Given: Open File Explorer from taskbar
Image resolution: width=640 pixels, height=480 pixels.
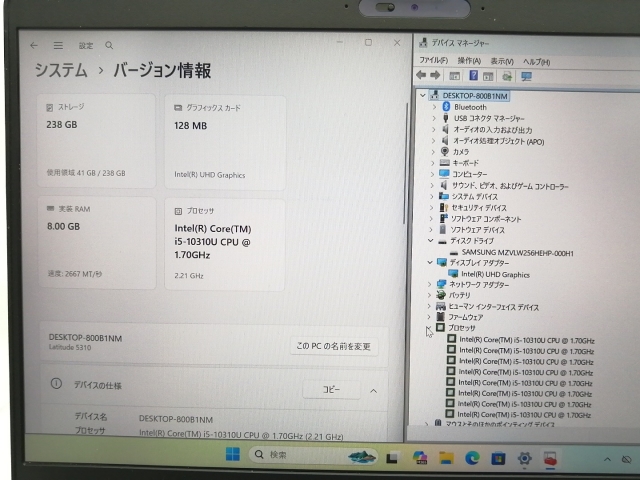Looking at the screenshot, I should (446, 458).
